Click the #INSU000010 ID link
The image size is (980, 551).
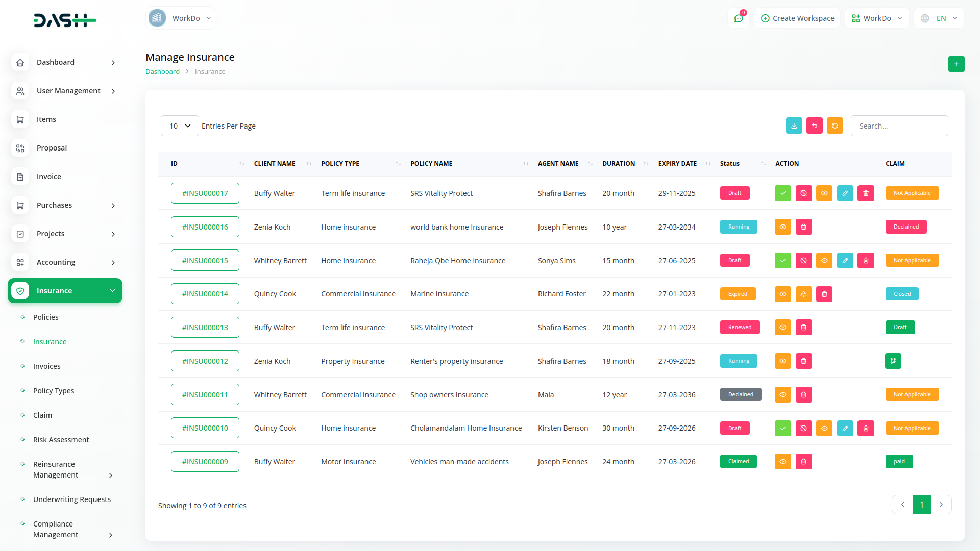pyautogui.click(x=205, y=428)
